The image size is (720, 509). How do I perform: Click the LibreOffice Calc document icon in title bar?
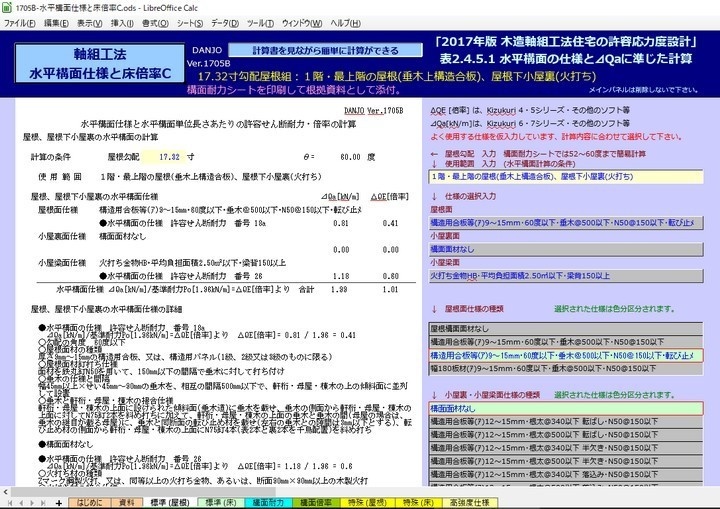click(7, 8)
